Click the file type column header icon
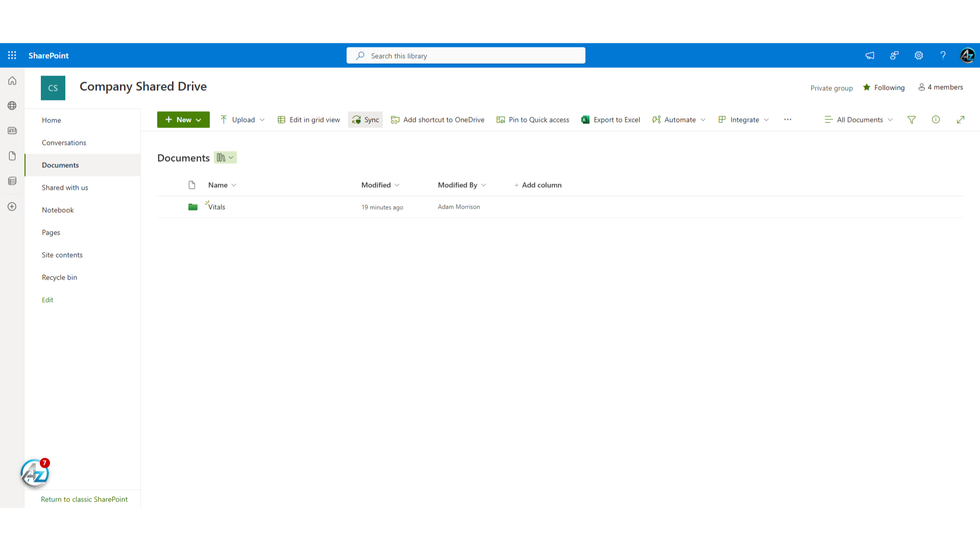Viewport: 980px width, 551px height. click(x=192, y=185)
